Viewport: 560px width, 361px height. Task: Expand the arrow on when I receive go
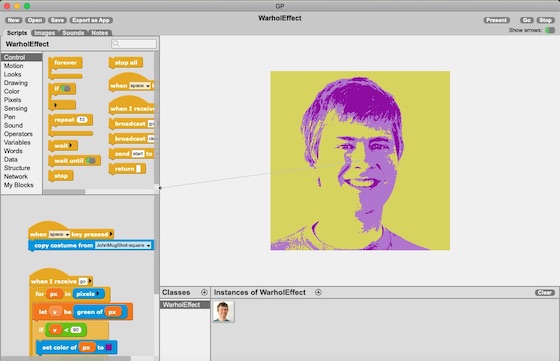coord(90,281)
